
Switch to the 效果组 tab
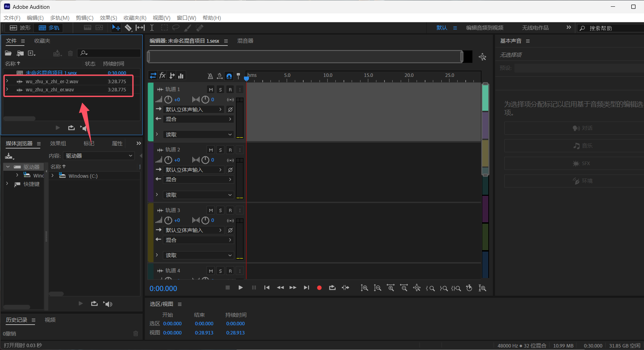point(58,143)
